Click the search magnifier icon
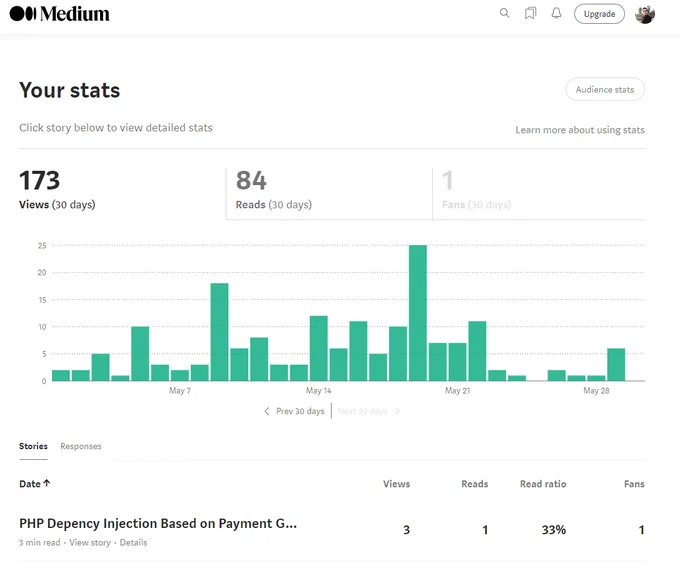The height and width of the screenshot is (573, 680). [x=504, y=13]
